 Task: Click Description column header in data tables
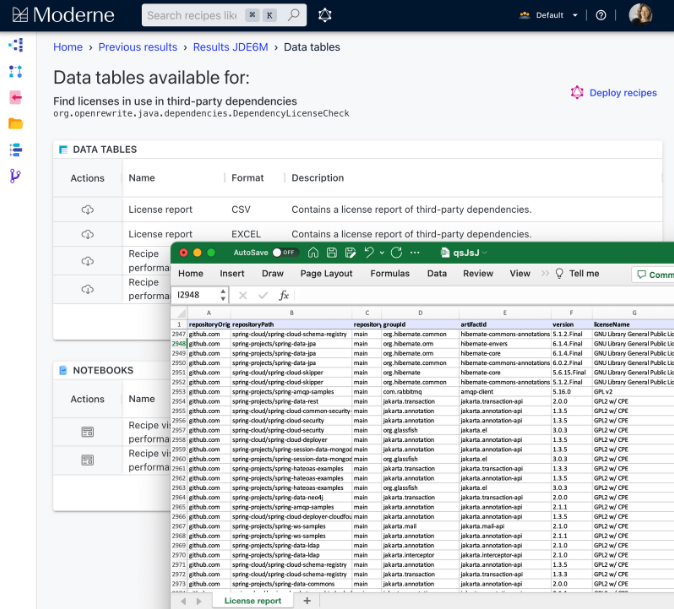(x=318, y=178)
